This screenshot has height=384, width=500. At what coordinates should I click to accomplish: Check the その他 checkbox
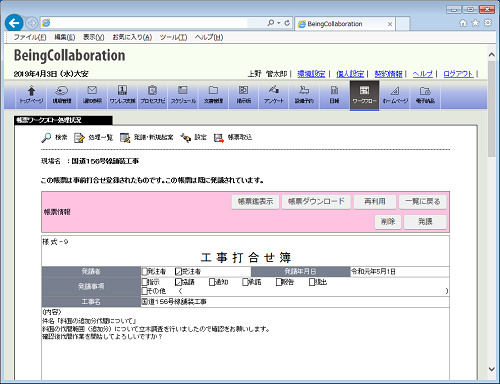(x=145, y=291)
